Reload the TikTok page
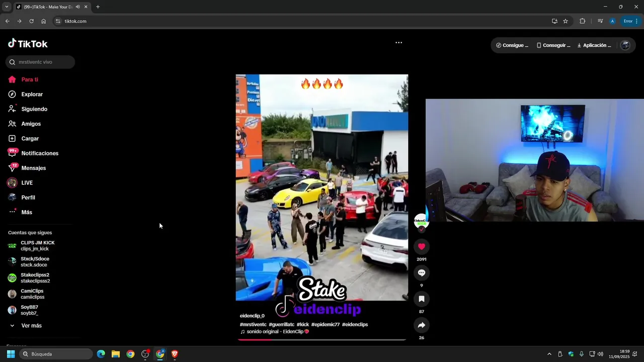This screenshot has width=644, height=362. coord(31,21)
